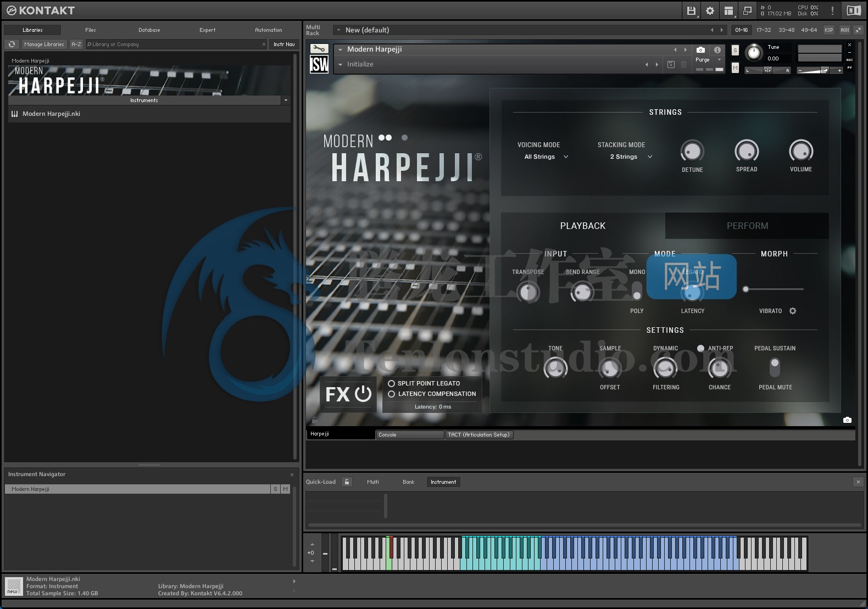Click the Manage Libraries button
Viewport: 868px width, 609px height.
pyautogui.click(x=44, y=44)
